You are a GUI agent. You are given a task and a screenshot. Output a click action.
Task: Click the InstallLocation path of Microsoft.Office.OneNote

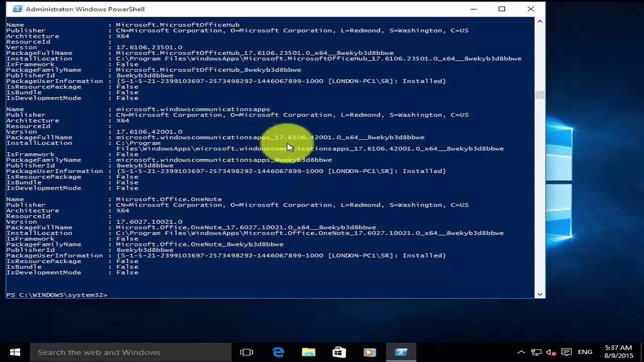point(310,233)
